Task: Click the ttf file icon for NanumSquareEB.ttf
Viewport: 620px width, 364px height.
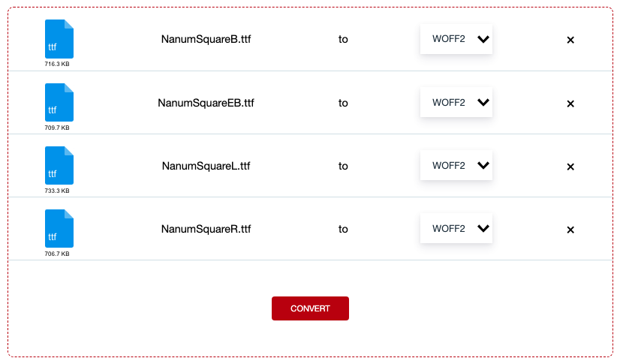Action: [x=59, y=102]
